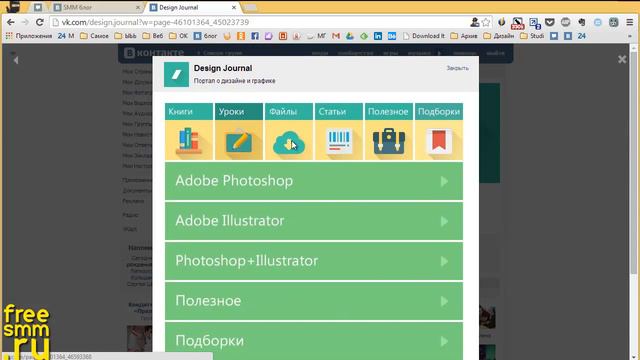This screenshot has height=360, width=640.
Task: Click the translate extension icon
Action: [x=535, y=23]
